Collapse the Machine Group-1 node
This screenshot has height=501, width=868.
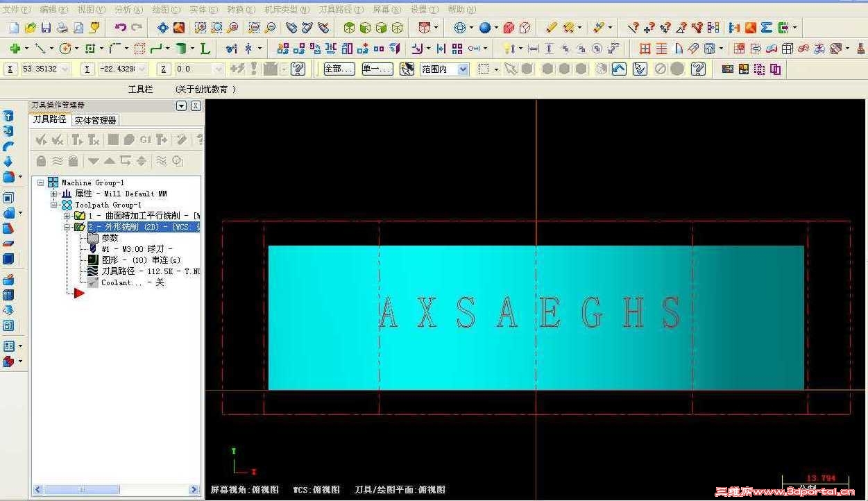(x=40, y=182)
